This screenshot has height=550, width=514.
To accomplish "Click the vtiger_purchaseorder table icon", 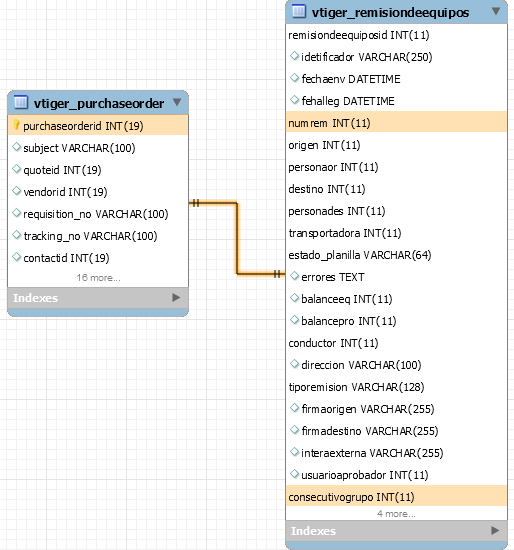I will [21, 102].
